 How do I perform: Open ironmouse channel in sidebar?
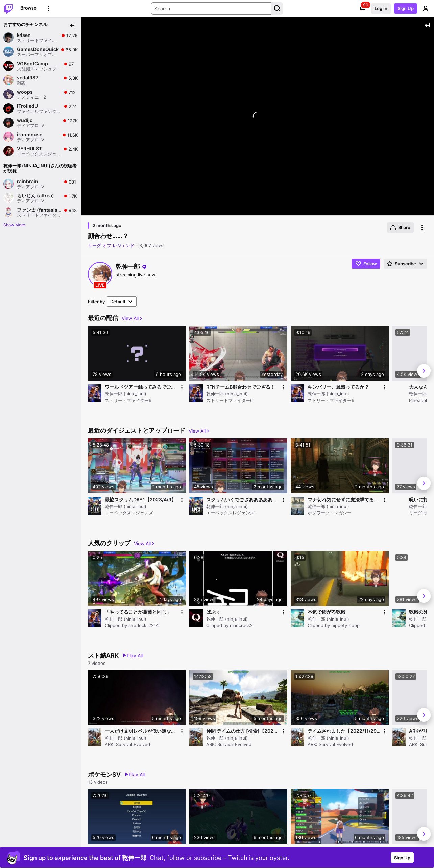[41, 137]
